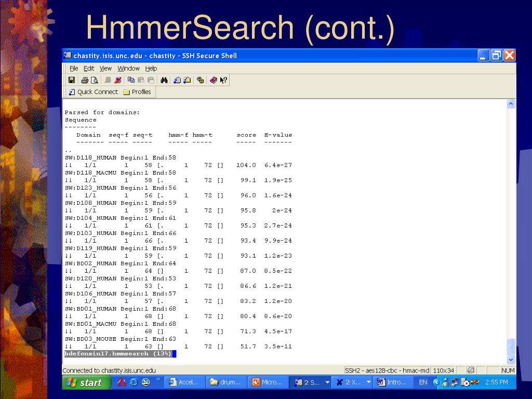Viewport: 532px width, 399px height.
Task: Click the Windows Start button
Action: [x=87, y=382]
